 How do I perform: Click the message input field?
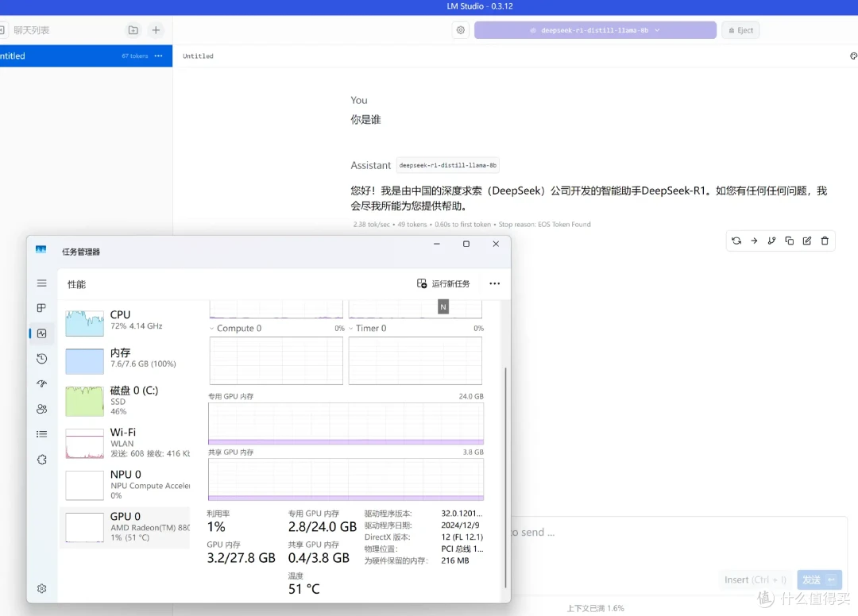click(x=678, y=533)
